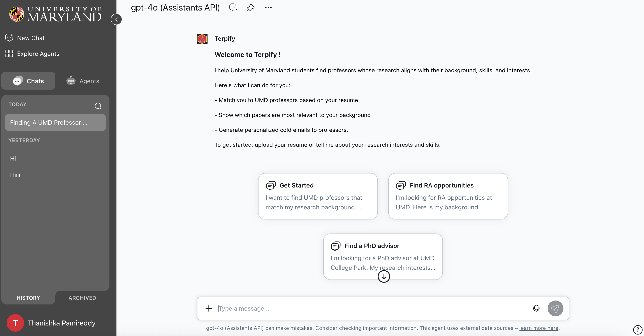Search chats using the magnifier icon
The height and width of the screenshot is (336, 644).
click(x=98, y=106)
